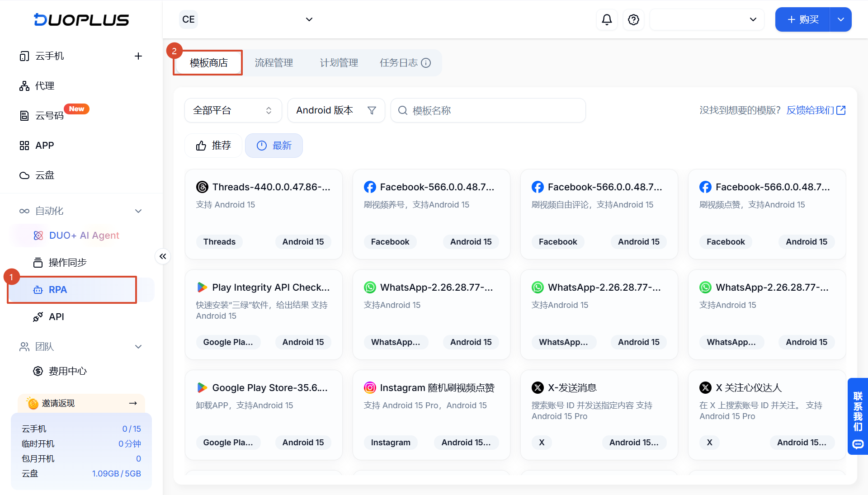Click the Threads logo icon
The width and height of the screenshot is (868, 495).
click(x=202, y=187)
